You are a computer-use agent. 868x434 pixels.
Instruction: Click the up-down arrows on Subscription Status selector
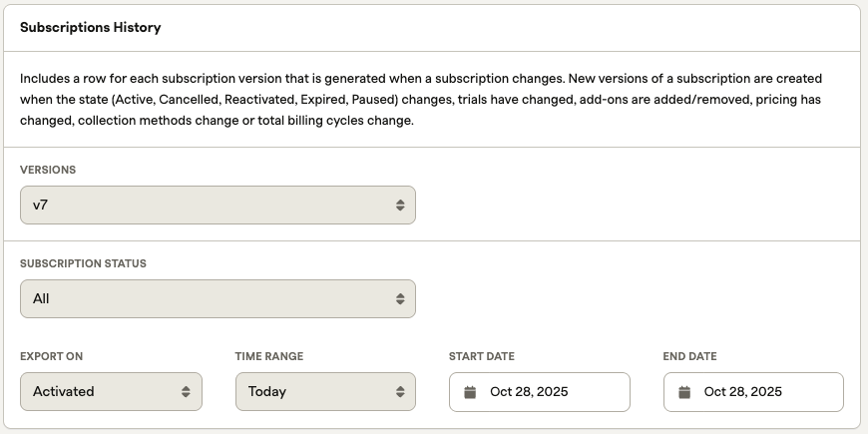coord(399,298)
